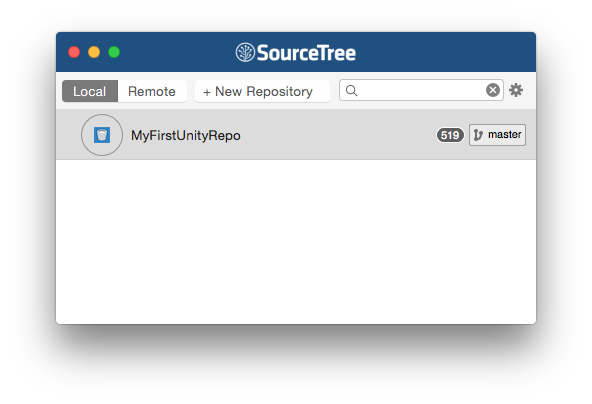Close the SourceTree window with the red button
The width and height of the screenshot is (592, 404).
point(74,52)
